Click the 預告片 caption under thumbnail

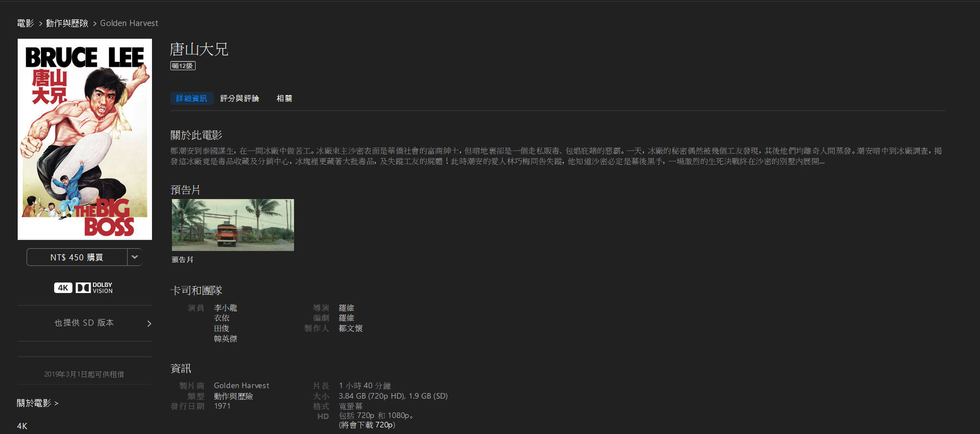pyautogui.click(x=182, y=260)
